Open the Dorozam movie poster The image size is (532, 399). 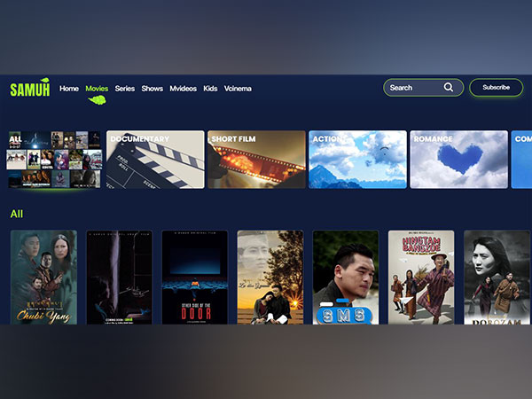pos(497,278)
